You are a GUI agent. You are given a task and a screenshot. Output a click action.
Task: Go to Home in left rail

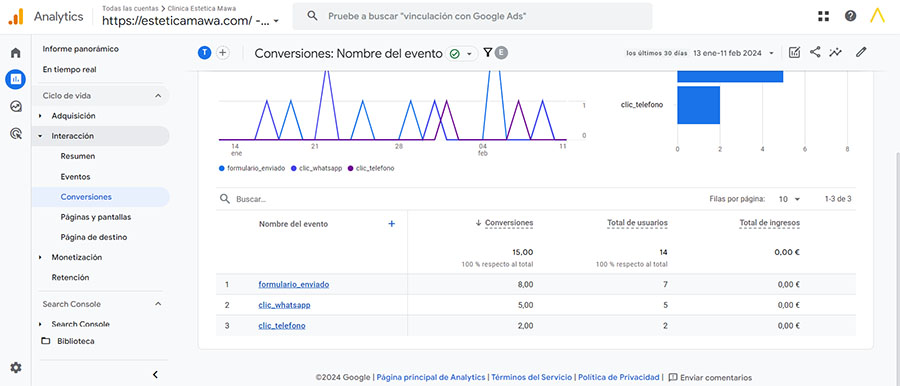click(x=15, y=53)
